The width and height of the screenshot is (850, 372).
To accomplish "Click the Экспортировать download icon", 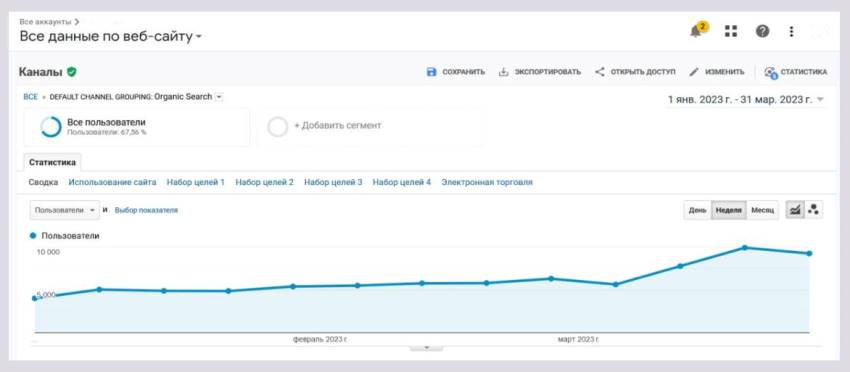I will point(504,72).
